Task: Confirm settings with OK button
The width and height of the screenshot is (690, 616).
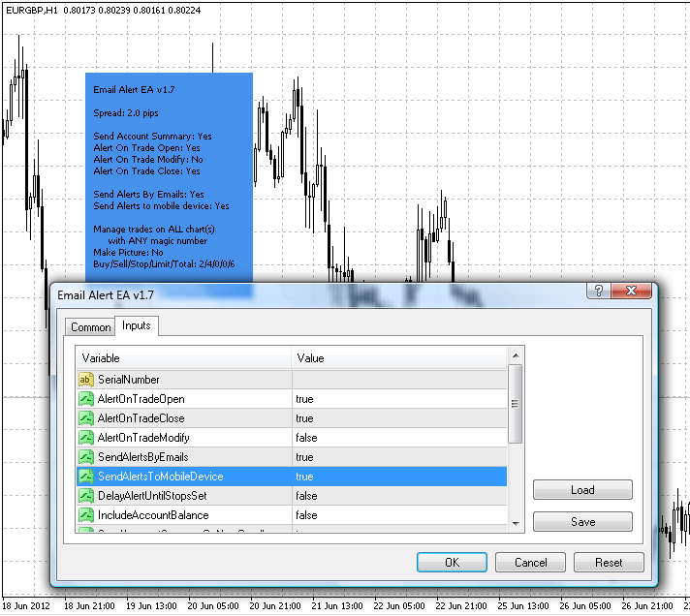Action: [x=452, y=563]
